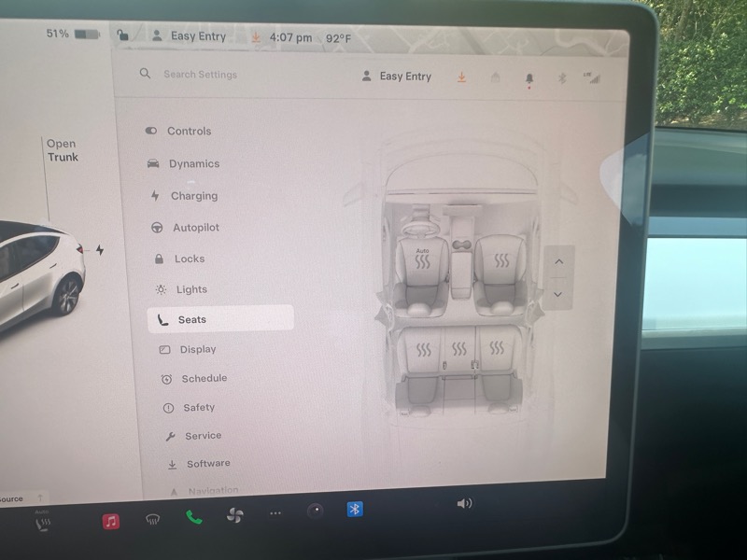The image size is (747, 560).
Task: Click the down chevron beside the seat diagram
Action: click(x=558, y=294)
